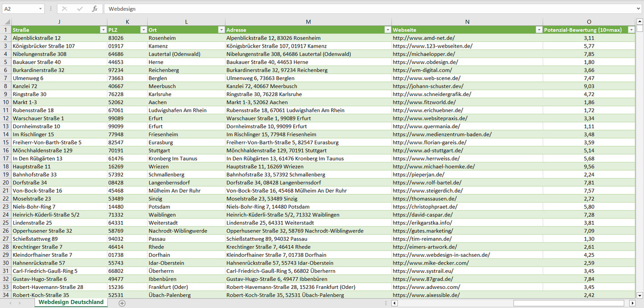Screen dimensions: 644x308
Task: Select the Webdesign Deutschland sheet tab
Action: [71, 302]
